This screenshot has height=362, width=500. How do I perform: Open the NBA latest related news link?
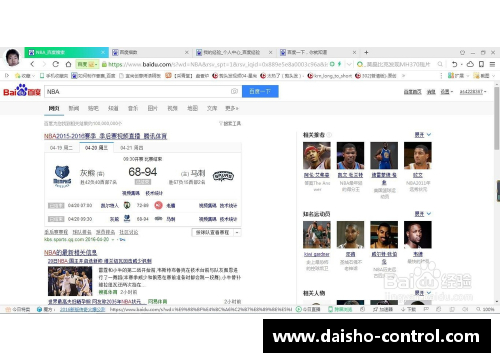click(x=70, y=252)
